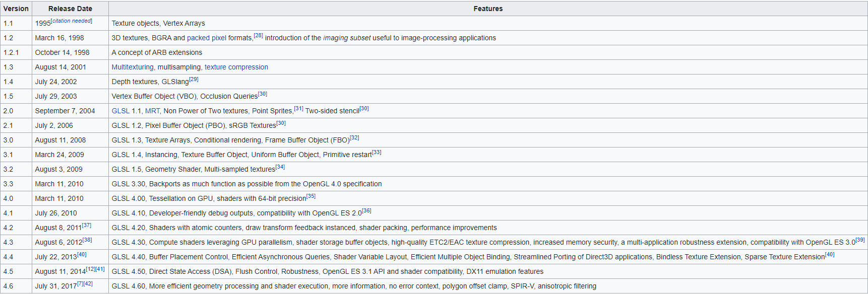Open reference [35] after 64-bit precision

(x=311, y=196)
